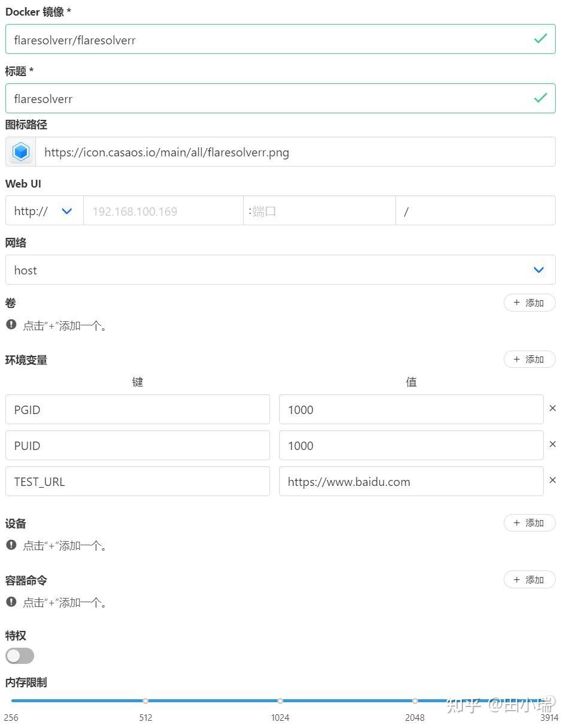Click the flaresolverr app icon thumbnail

[x=20, y=152]
